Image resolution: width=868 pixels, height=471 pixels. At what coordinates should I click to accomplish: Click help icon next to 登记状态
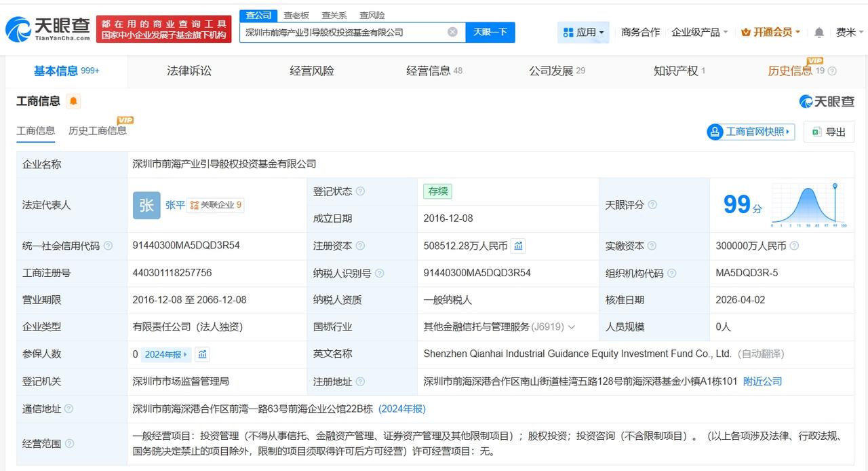point(360,191)
